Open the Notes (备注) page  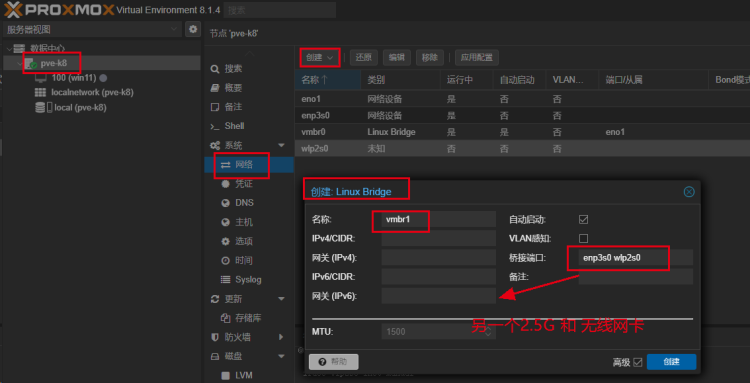pyautogui.click(x=233, y=107)
